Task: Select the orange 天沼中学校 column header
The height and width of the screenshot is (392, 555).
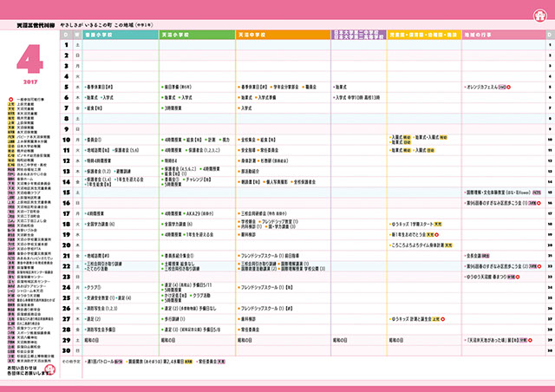Action: click(x=284, y=35)
